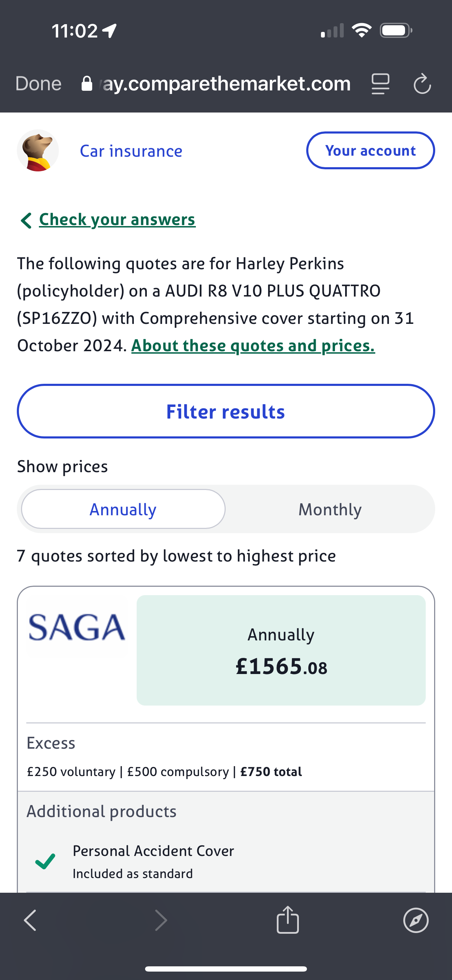Tap the reload page icon
Viewport: 452px width, 980px height.
(422, 84)
